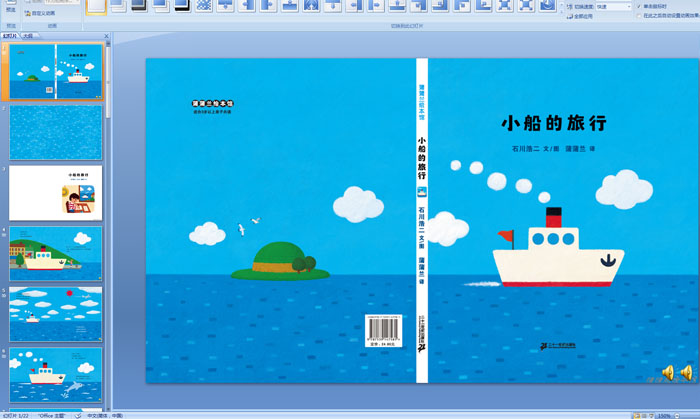Screen dimensions: 700x419
Task: Apply the Wedge transition effect
Action: [x=311, y=5]
